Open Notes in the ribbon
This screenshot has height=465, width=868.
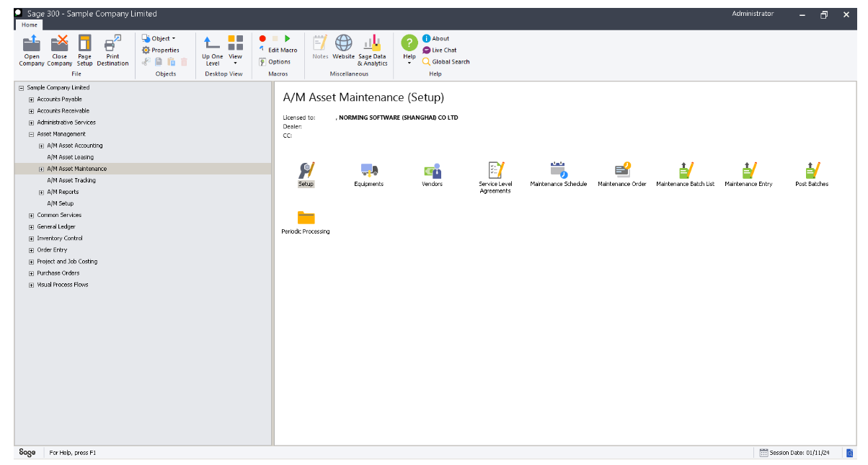(x=320, y=47)
